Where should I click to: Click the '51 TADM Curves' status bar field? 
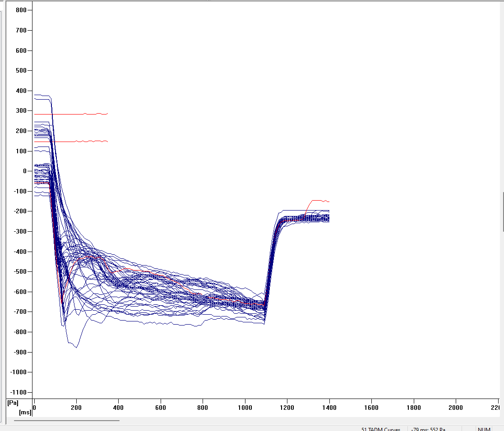[380, 428]
